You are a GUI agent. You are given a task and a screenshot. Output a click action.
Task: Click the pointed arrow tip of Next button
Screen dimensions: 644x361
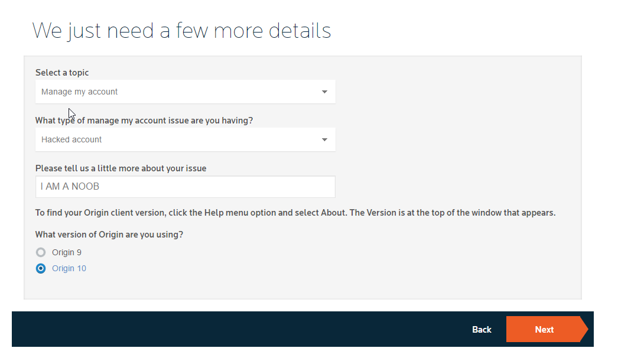584,329
